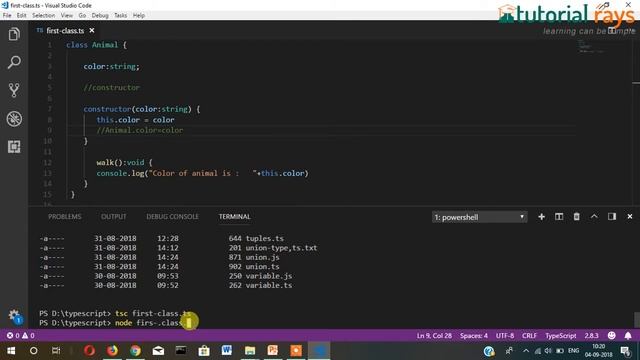Click 'tuples.ts' row in terminal

click(162, 238)
